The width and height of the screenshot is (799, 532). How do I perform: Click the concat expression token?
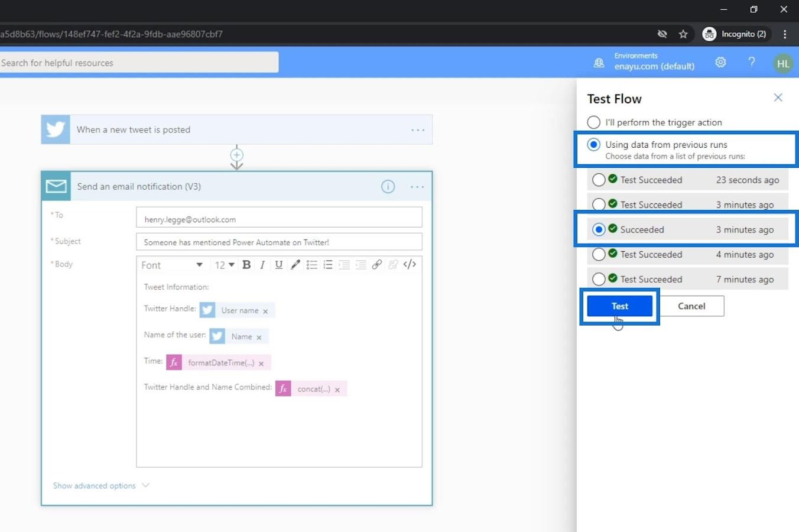(311, 388)
